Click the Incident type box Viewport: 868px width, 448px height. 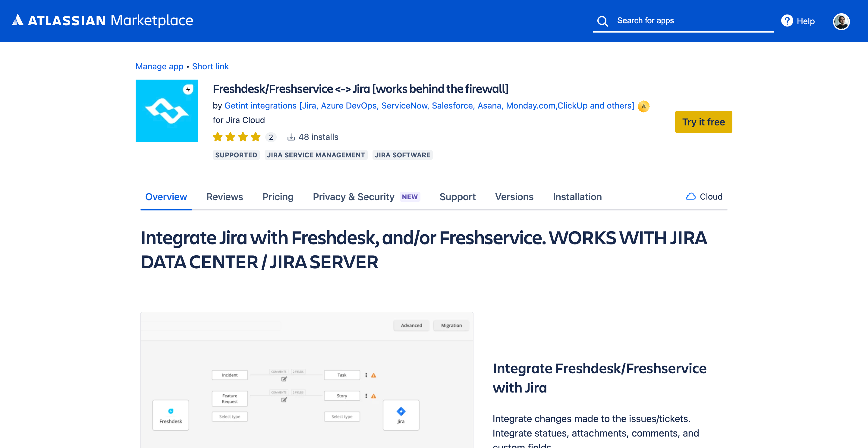click(230, 375)
